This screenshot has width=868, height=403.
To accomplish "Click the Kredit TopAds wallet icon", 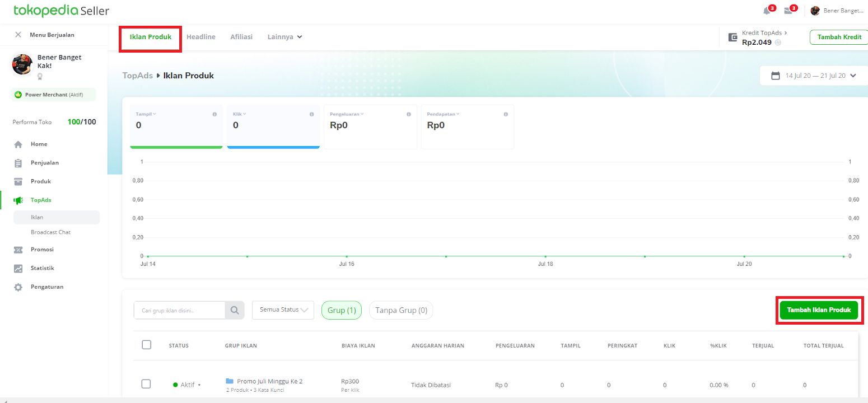I will (732, 38).
